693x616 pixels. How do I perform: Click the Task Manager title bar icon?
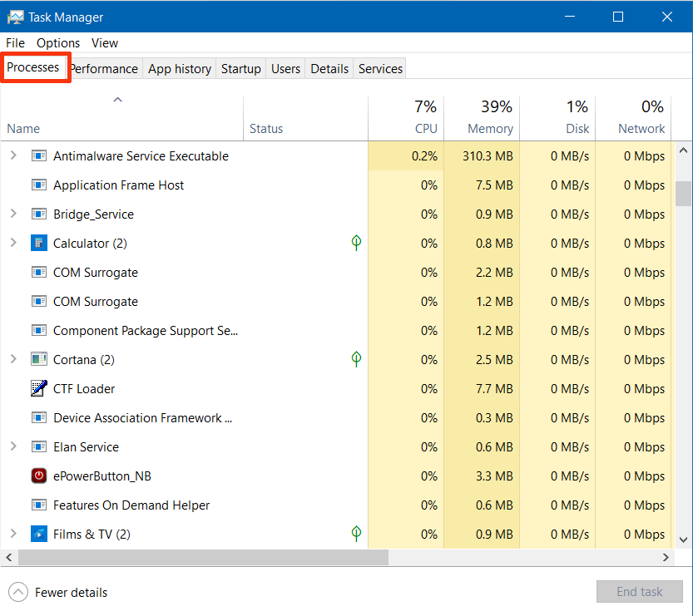[16, 17]
